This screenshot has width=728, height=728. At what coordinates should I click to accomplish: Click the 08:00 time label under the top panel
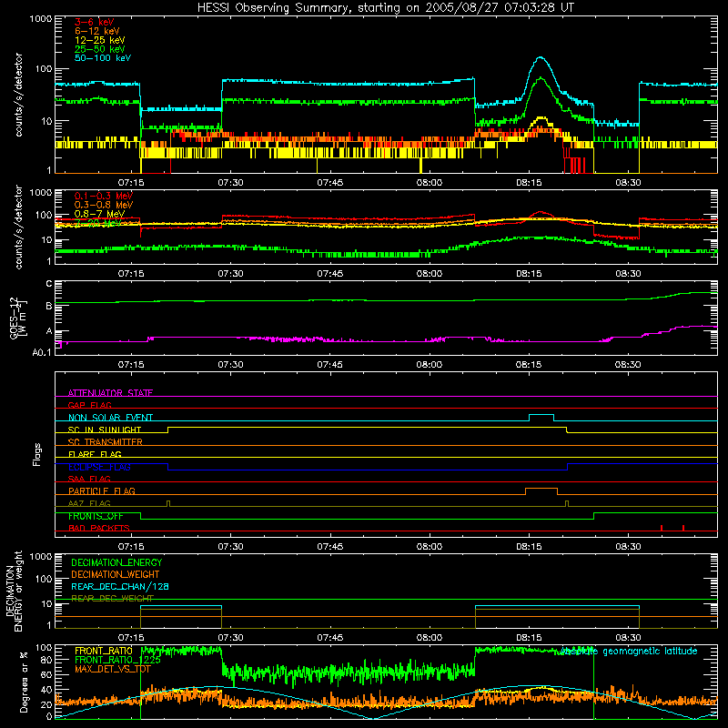point(430,183)
